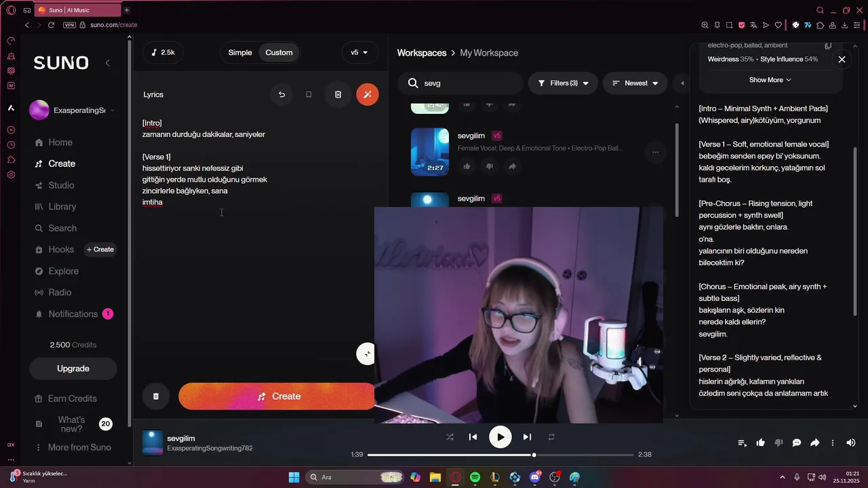868x488 pixels.
Task: Skip to the next track
Action: click(x=527, y=437)
